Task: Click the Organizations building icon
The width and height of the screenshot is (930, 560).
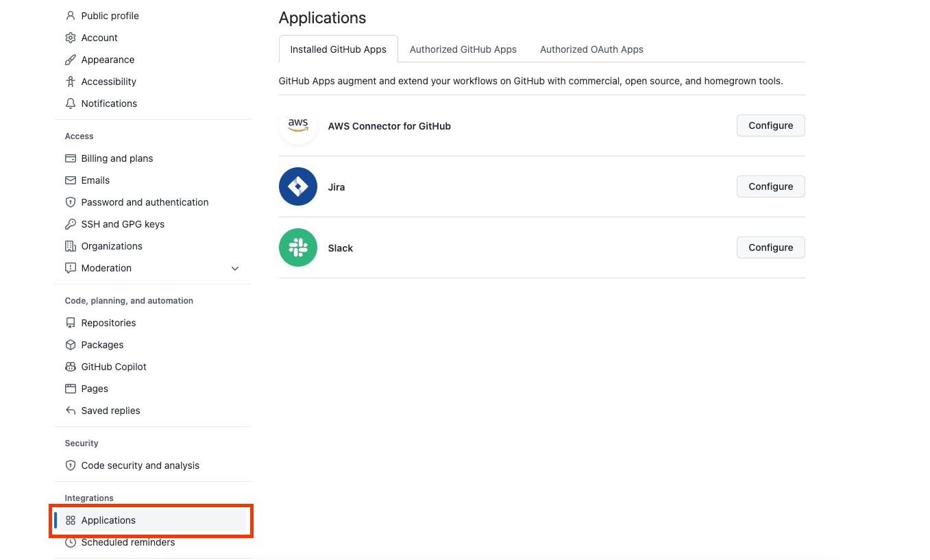Action: (x=70, y=246)
